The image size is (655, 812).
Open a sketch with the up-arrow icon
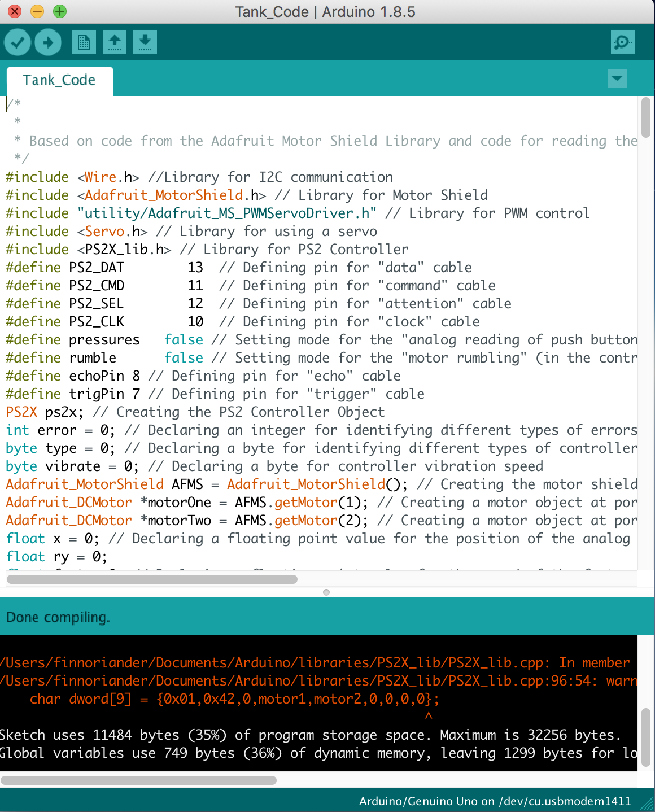115,42
